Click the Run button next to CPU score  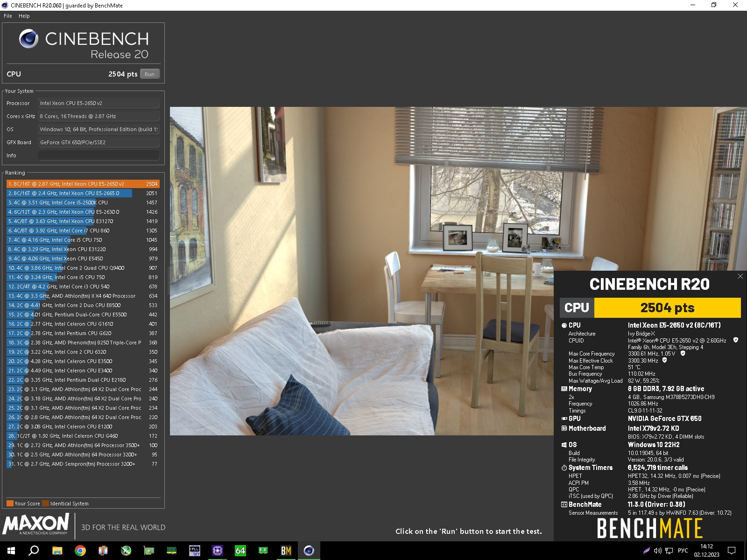click(150, 74)
